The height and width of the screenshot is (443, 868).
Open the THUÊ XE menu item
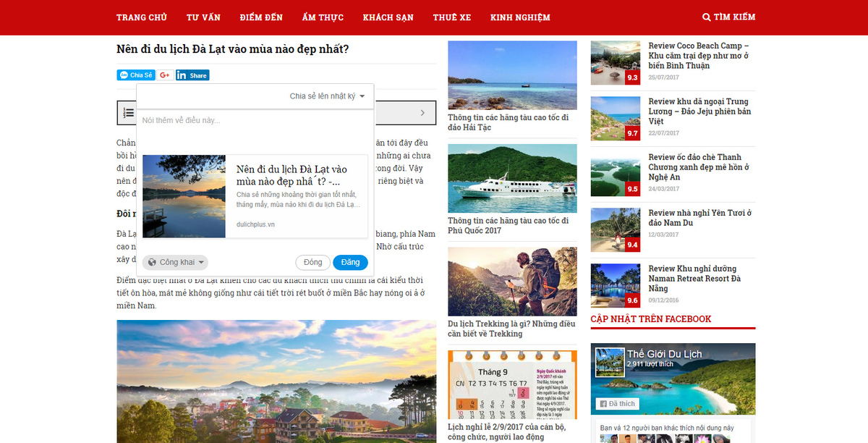pyautogui.click(x=452, y=17)
